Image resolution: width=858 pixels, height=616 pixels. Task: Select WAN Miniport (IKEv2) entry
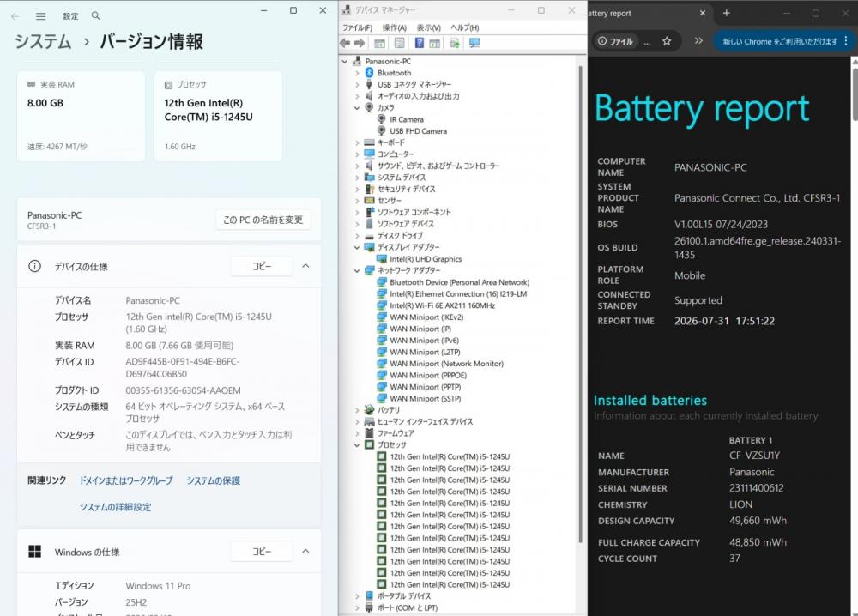(426, 317)
